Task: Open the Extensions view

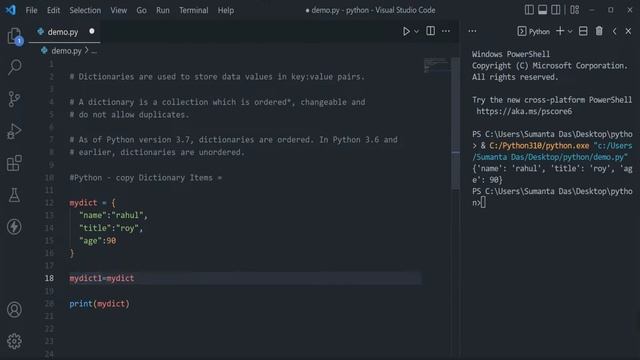Action: click(14, 163)
